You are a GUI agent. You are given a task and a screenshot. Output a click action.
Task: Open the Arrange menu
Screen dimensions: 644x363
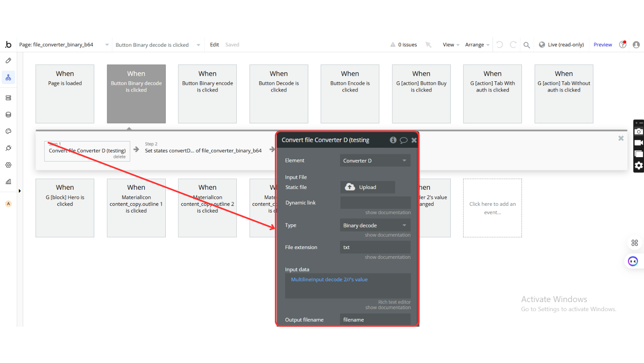tap(477, 45)
